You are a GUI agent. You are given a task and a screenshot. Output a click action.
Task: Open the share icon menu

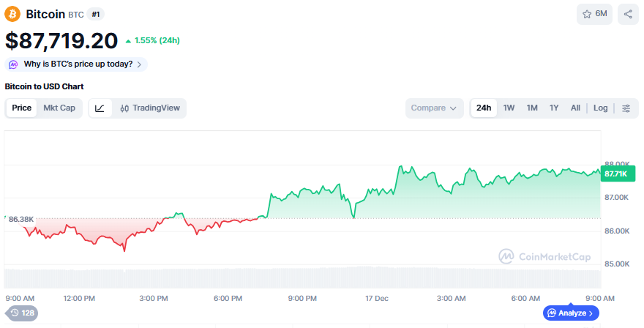[x=628, y=14]
